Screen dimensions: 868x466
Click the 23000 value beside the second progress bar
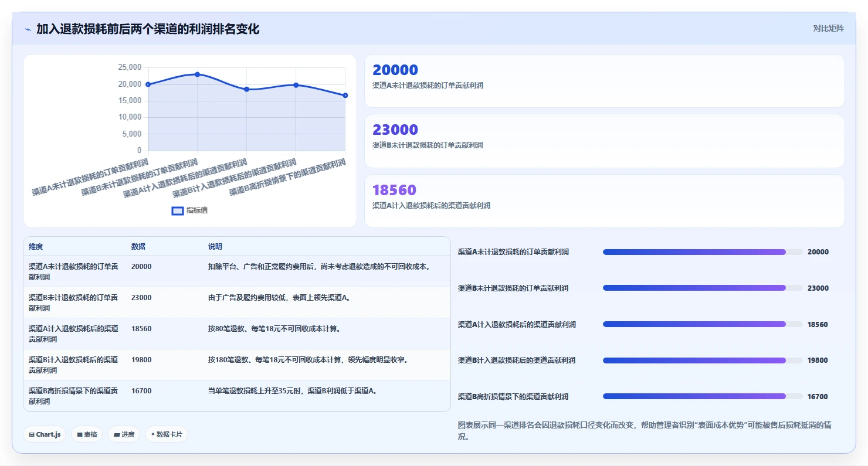818,288
